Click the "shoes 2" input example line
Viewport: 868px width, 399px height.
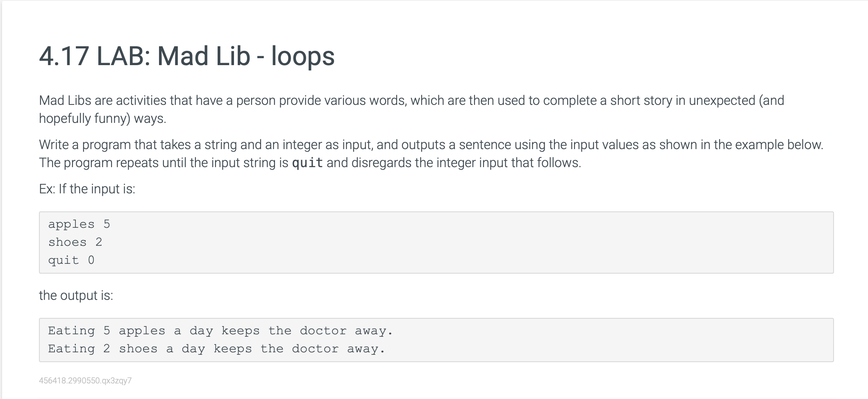[75, 242]
